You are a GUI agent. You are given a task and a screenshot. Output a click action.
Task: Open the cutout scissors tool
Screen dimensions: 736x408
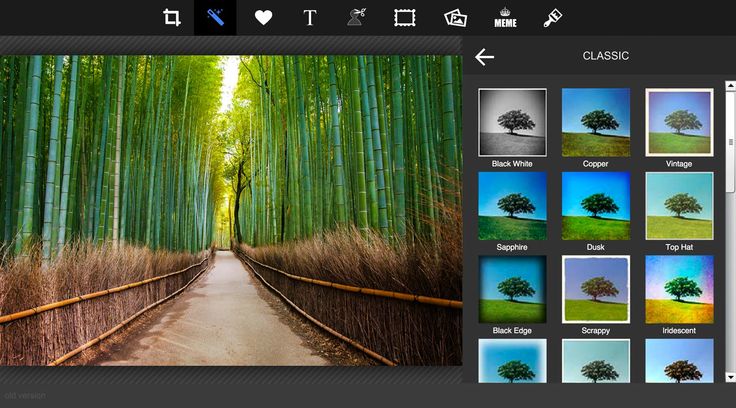(357, 17)
